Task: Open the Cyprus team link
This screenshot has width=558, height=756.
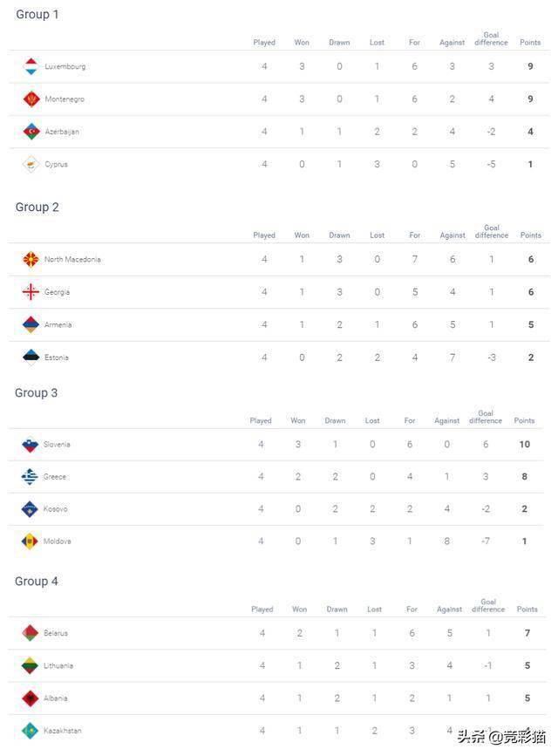Action: point(56,165)
